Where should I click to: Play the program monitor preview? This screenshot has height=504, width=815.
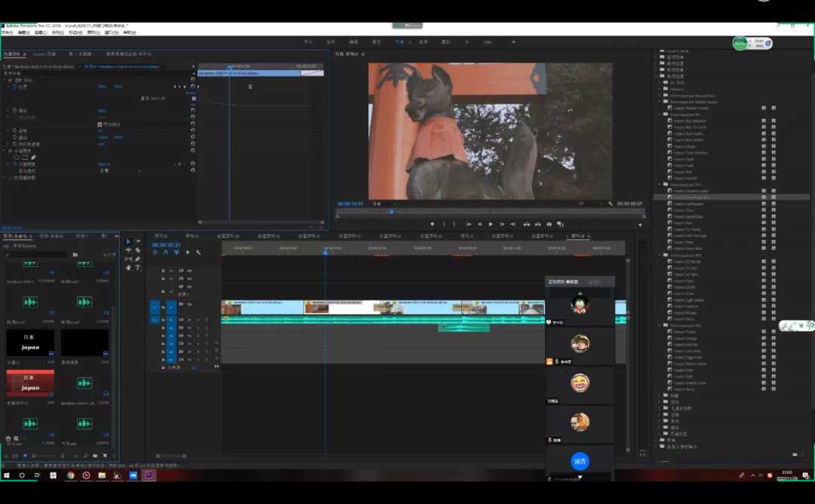(491, 224)
